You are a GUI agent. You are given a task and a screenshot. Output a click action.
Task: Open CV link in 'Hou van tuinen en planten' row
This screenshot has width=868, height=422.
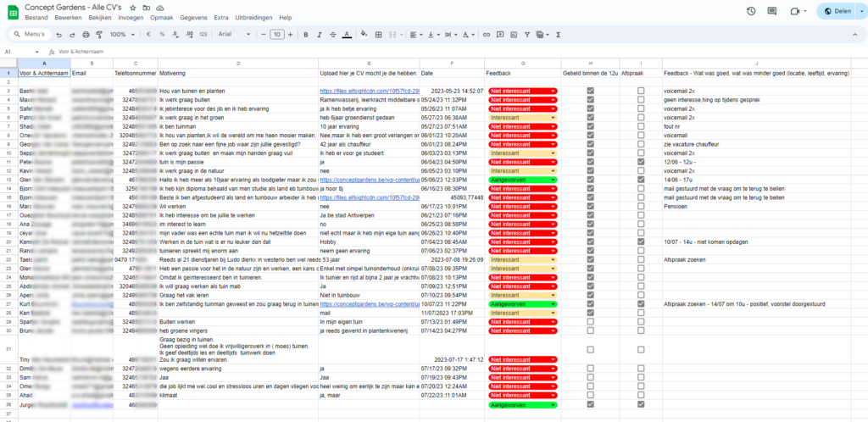(370, 91)
